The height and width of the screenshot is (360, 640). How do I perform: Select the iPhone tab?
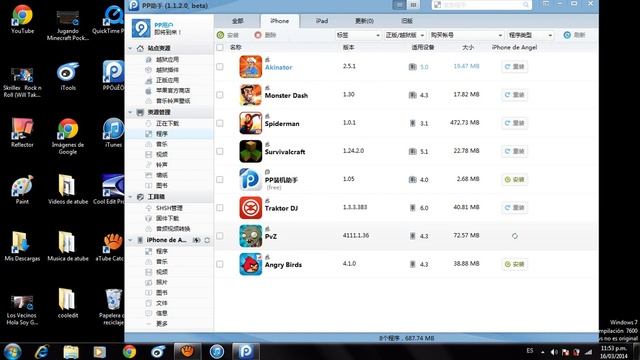[x=279, y=21]
